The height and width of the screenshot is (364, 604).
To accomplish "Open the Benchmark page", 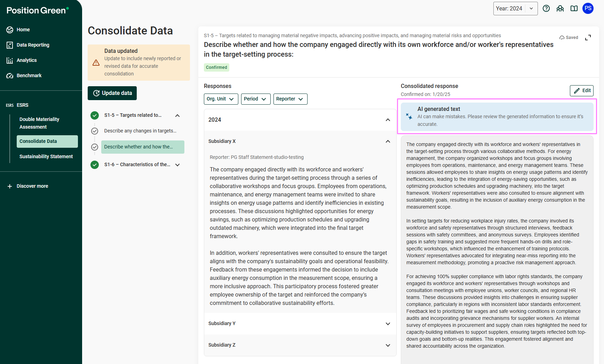I will pos(29,75).
